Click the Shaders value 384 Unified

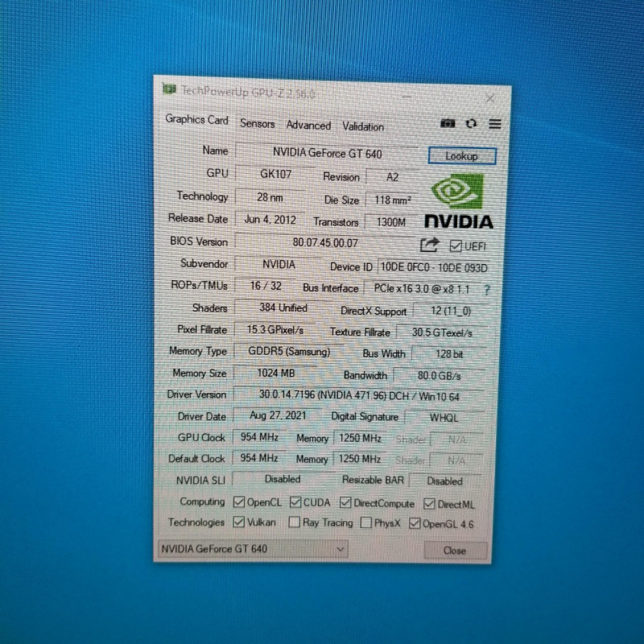tap(283, 308)
